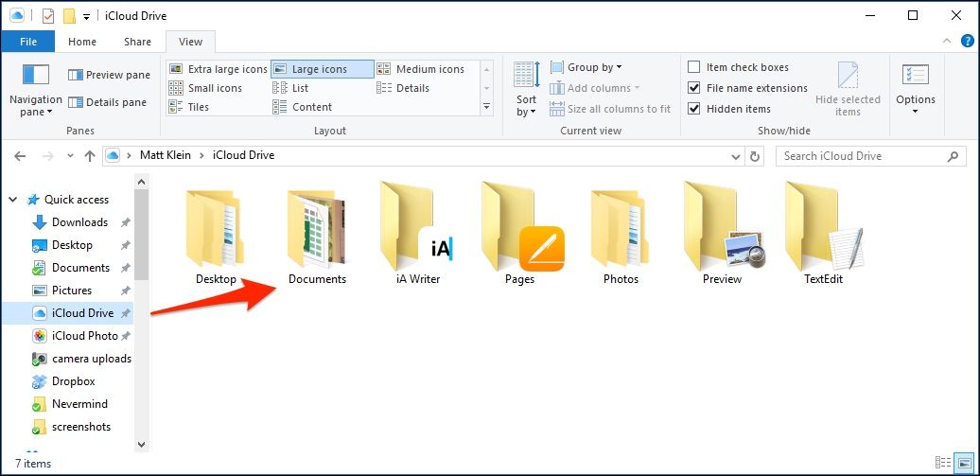
Task: Click the New folder icon in title bar
Action: (x=69, y=16)
